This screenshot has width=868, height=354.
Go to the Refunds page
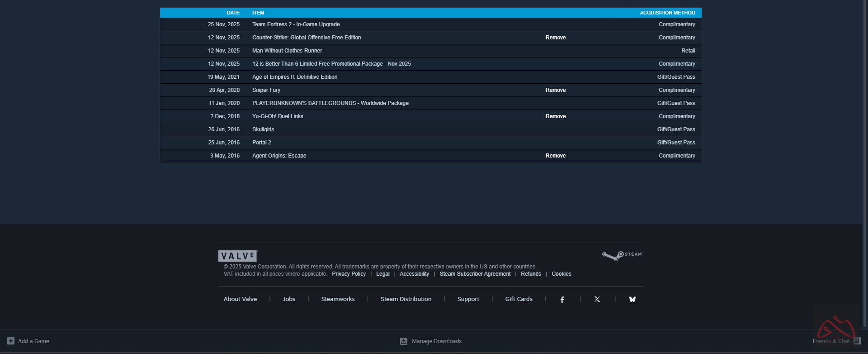[x=531, y=274]
